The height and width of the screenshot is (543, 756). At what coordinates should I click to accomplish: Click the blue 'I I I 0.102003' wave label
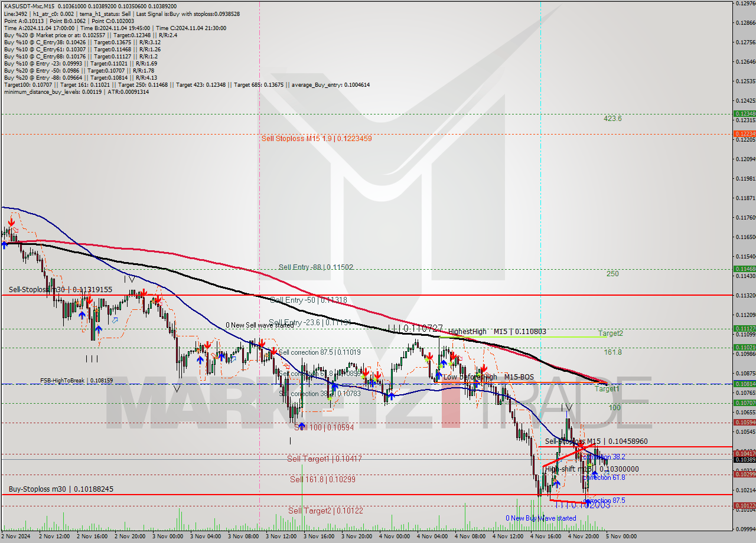582,506
